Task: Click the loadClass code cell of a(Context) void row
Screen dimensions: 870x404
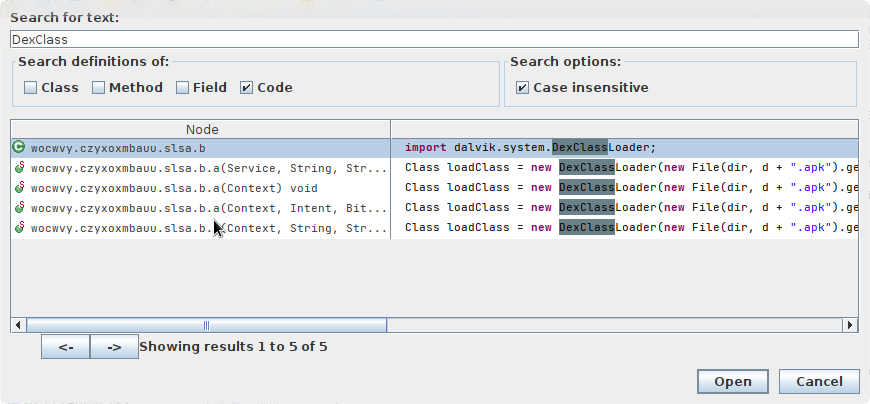Action: tap(625, 188)
